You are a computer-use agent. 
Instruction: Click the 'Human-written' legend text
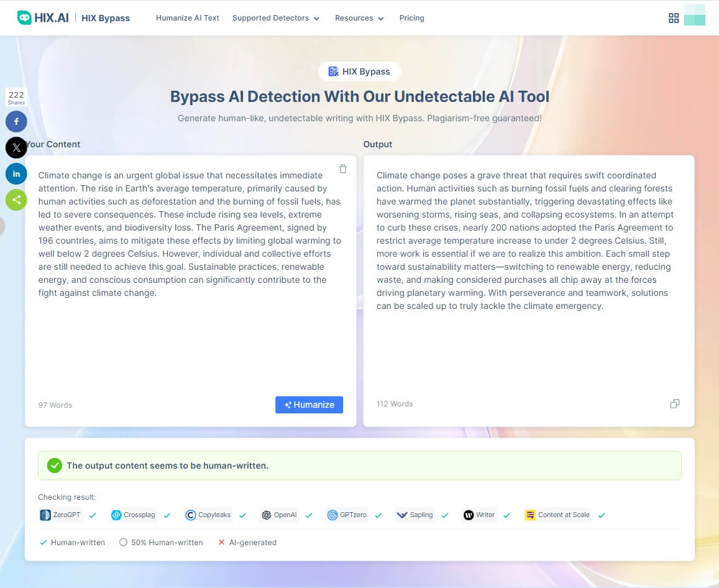pyautogui.click(x=78, y=542)
